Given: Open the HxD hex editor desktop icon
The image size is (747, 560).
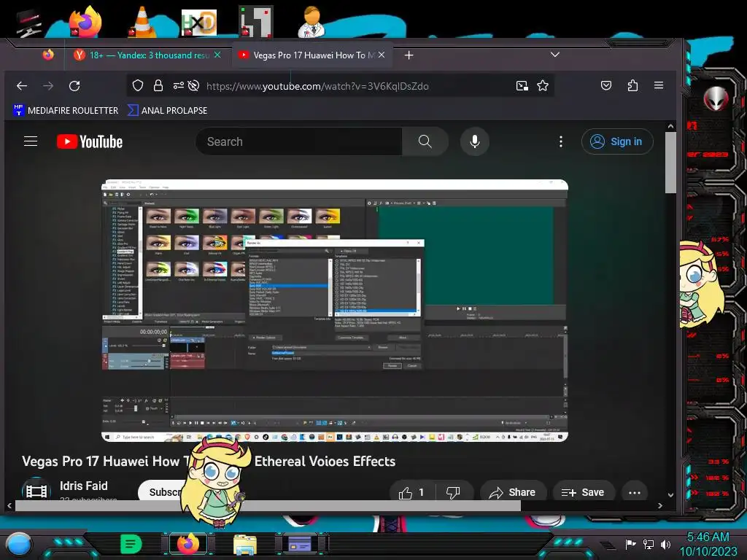Looking at the screenshot, I should tap(198, 23).
